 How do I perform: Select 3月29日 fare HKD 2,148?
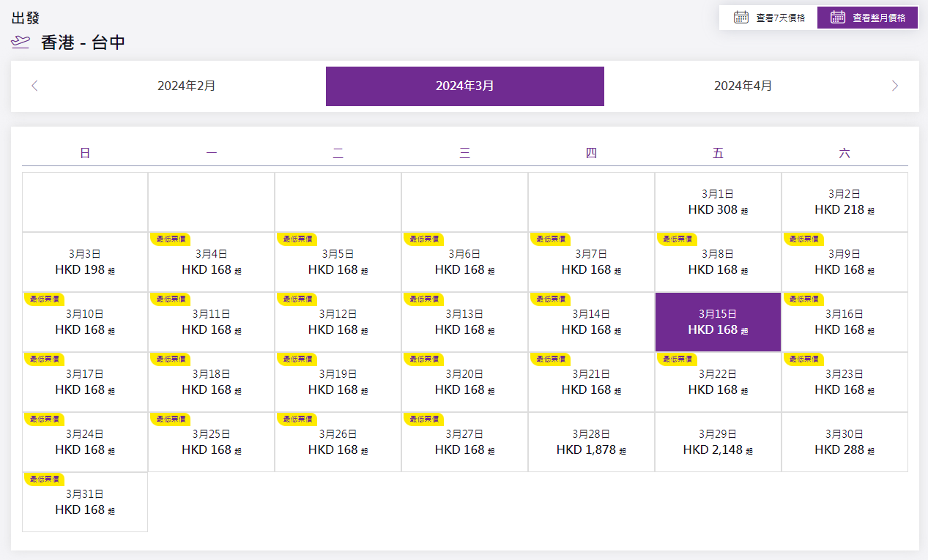[x=718, y=443]
